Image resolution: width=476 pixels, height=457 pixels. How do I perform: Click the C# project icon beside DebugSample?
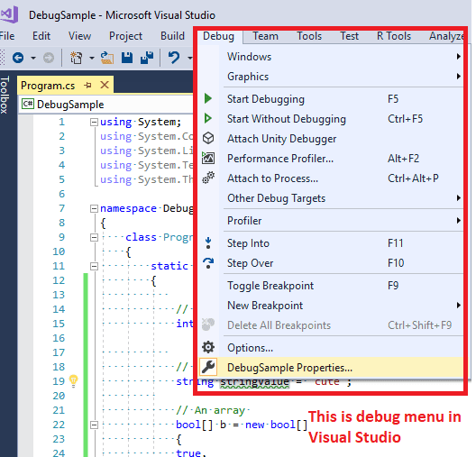(x=28, y=104)
